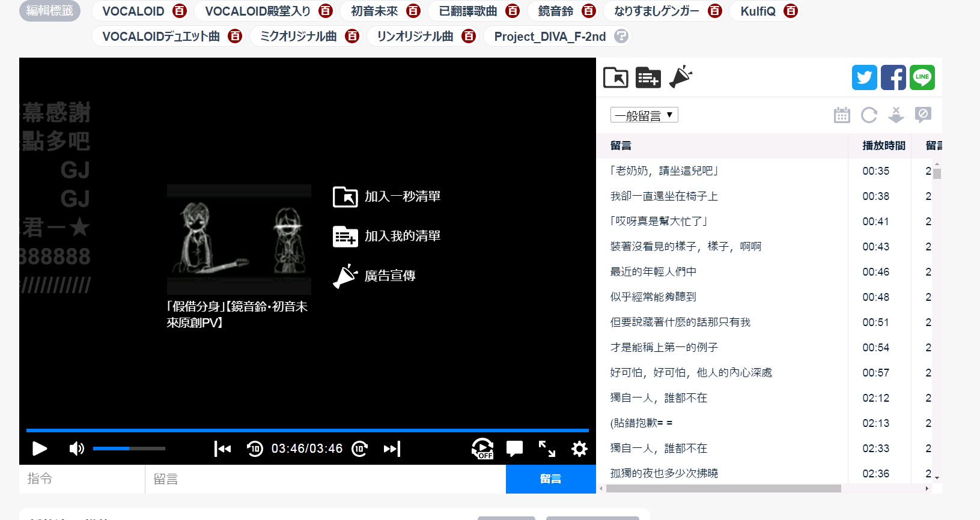This screenshot has height=520, width=980.
Task: Open the 已翻譯歌曲 tag link
Action: [468, 11]
